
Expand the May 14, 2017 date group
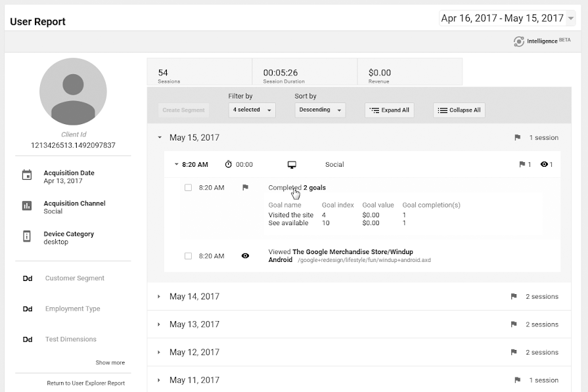(x=159, y=296)
